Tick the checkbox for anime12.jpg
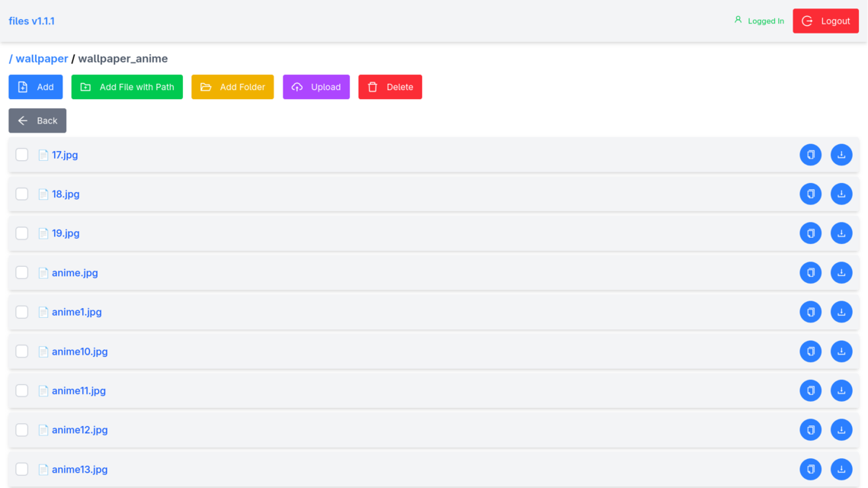This screenshot has width=868, height=488. coord(21,429)
